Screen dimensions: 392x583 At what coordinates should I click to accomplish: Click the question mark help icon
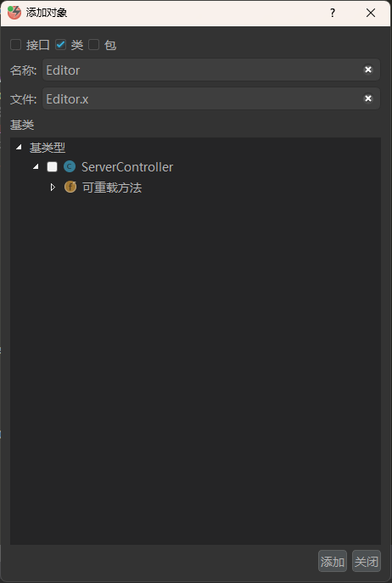[333, 13]
